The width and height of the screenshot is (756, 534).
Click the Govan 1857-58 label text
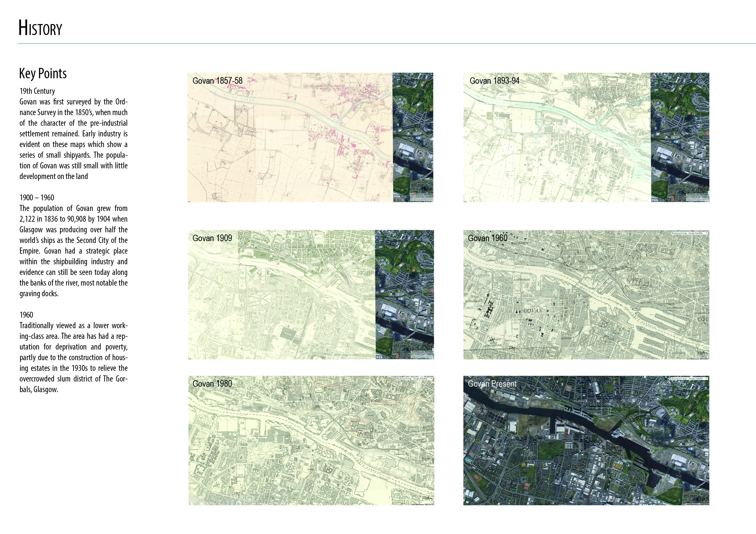[217, 81]
